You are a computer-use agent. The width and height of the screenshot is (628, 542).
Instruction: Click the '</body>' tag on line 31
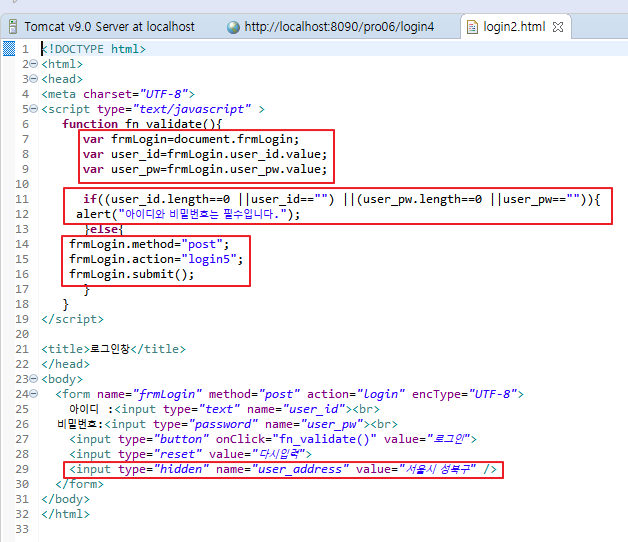[65, 499]
